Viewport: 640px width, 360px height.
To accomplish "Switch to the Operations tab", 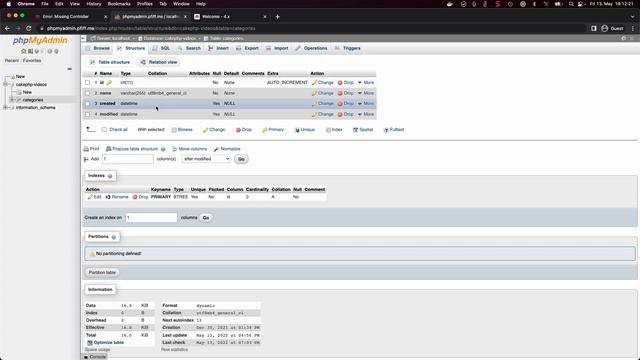I will 311,48.
